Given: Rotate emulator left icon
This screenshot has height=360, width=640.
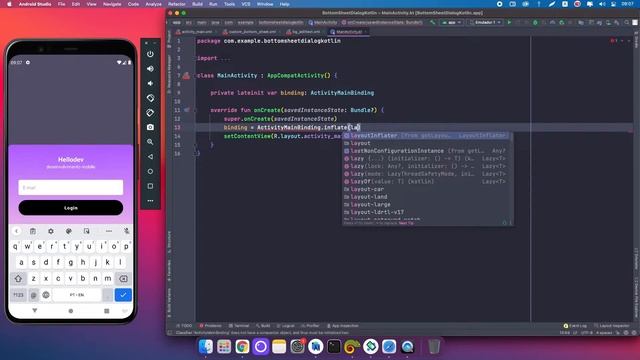Looking at the screenshot, I should 150,98.
